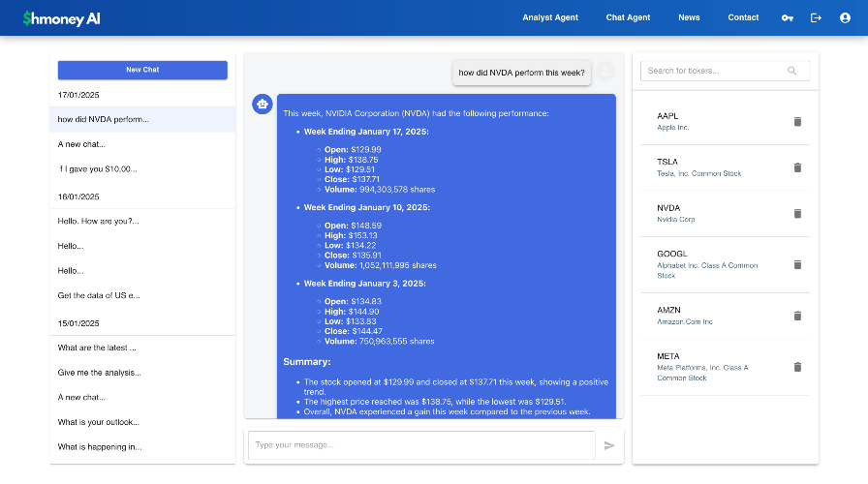
Task: Click the 15/01/2025 date label
Action: pyautogui.click(x=78, y=323)
